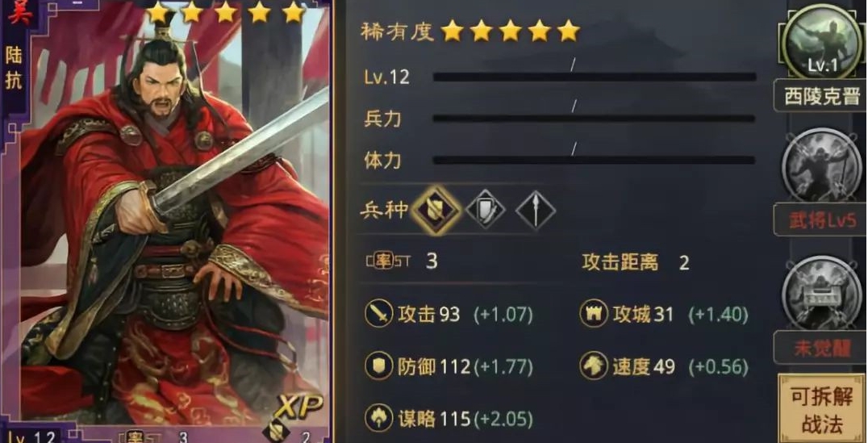Open the 西陵克晋 skill portrait
Screen dimensions: 868x443
pos(822,41)
